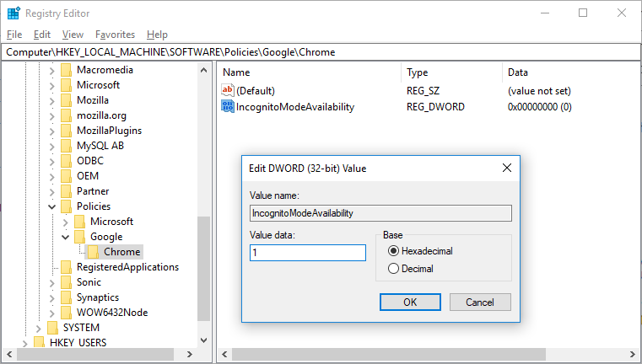
Task: Expand the SYSTEM tree node
Action: [39, 328]
